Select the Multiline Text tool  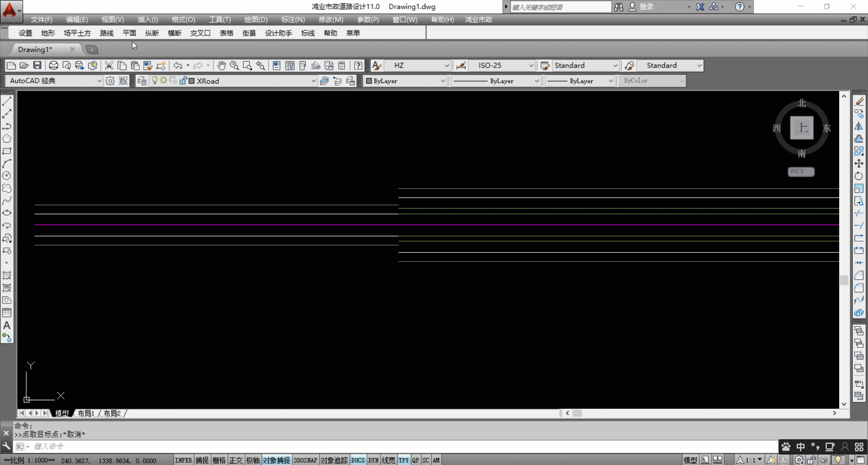[7, 325]
